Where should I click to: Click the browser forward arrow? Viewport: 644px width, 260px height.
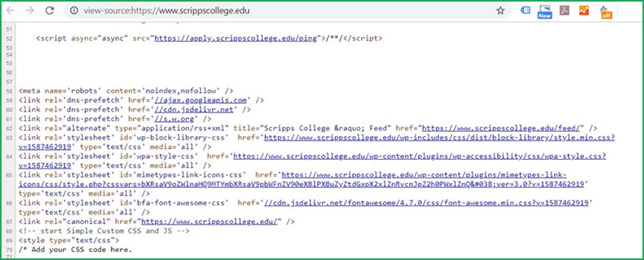coord(30,11)
